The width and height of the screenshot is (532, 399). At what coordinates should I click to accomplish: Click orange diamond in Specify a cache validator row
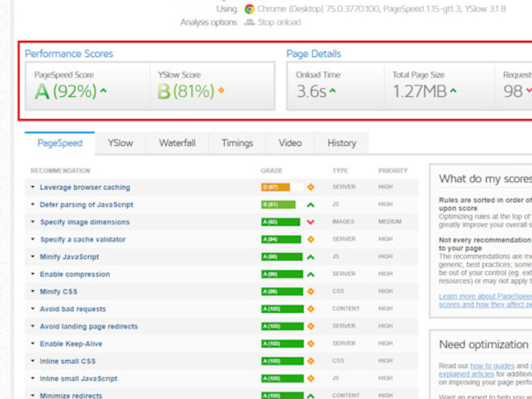point(311,239)
